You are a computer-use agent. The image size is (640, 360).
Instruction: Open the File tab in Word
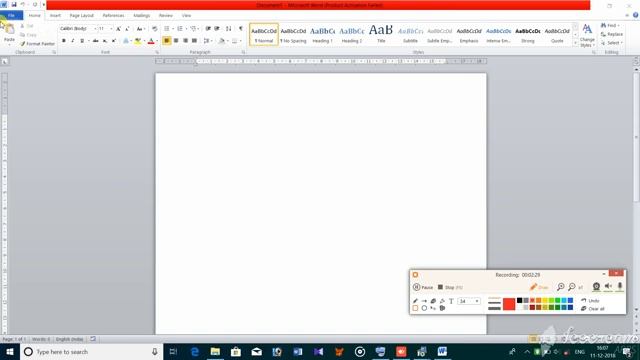11,16
